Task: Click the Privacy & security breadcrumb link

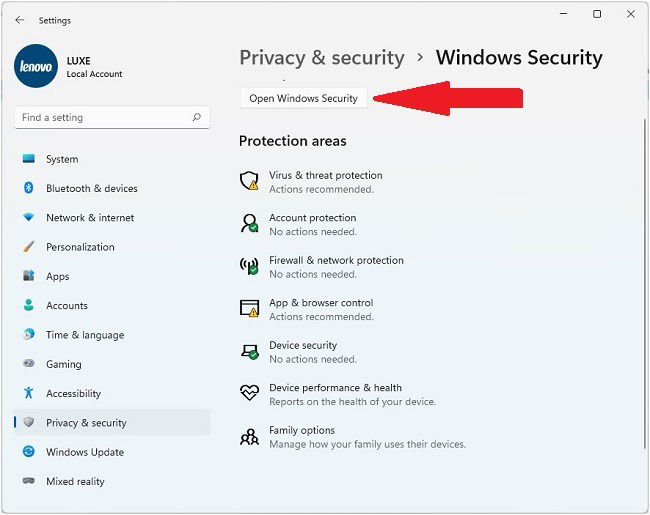Action: [321, 57]
